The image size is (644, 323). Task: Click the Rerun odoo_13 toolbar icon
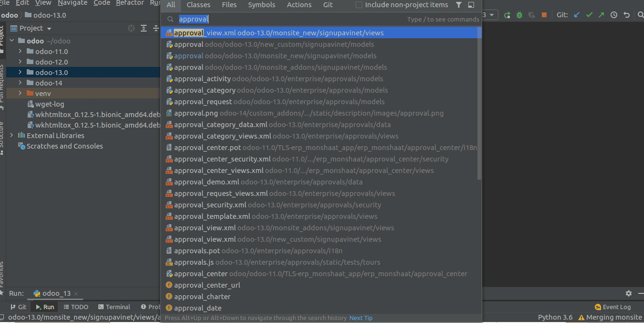pyautogui.click(x=507, y=15)
